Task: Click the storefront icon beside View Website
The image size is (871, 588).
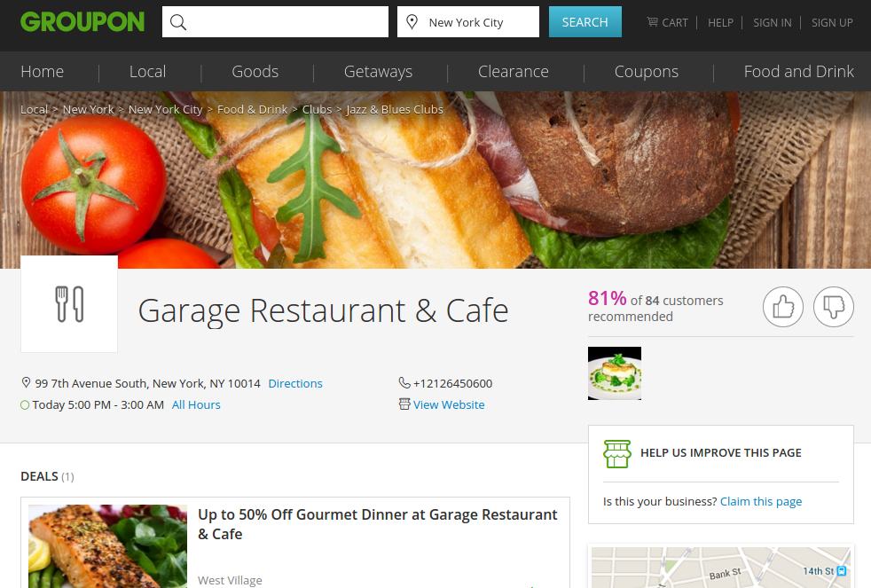Action: pyautogui.click(x=404, y=404)
